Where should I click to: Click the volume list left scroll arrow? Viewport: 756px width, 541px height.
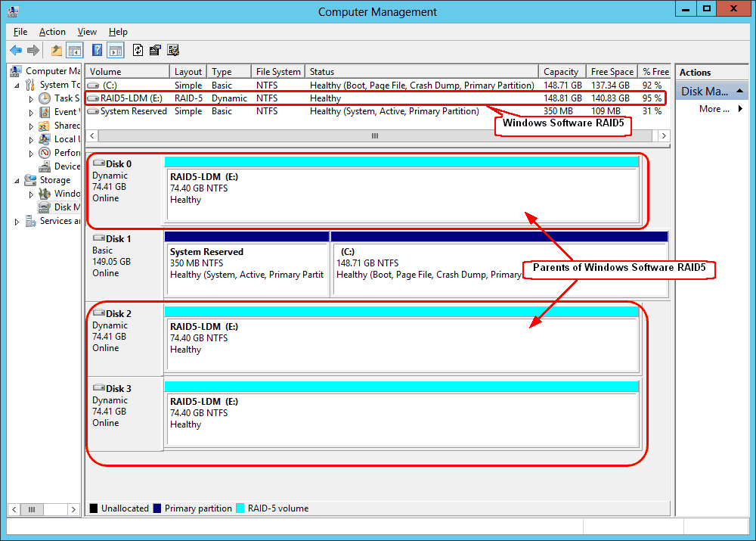click(92, 135)
